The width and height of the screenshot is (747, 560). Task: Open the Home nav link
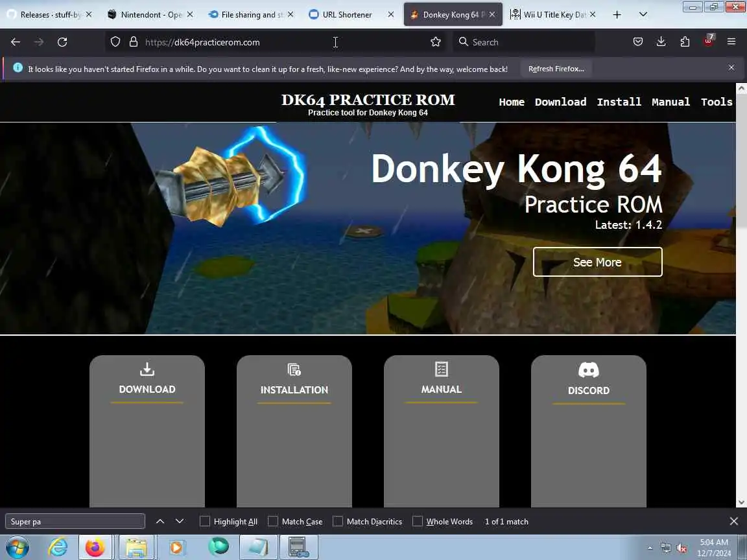coord(512,102)
